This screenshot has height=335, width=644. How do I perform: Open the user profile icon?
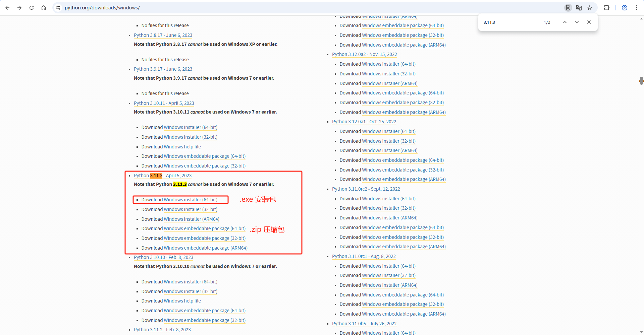625,8
